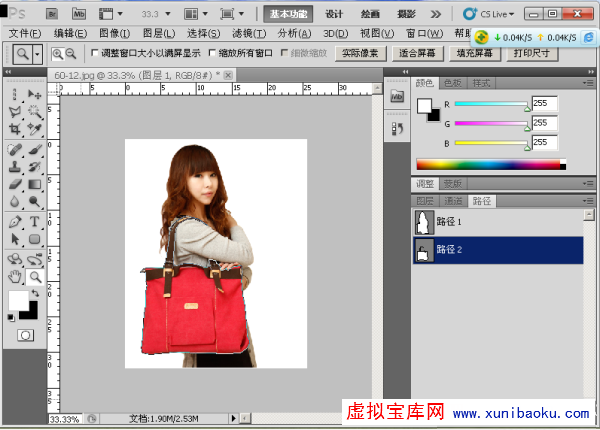
Task: Pick the Horizontal Type tool
Action: tap(34, 221)
